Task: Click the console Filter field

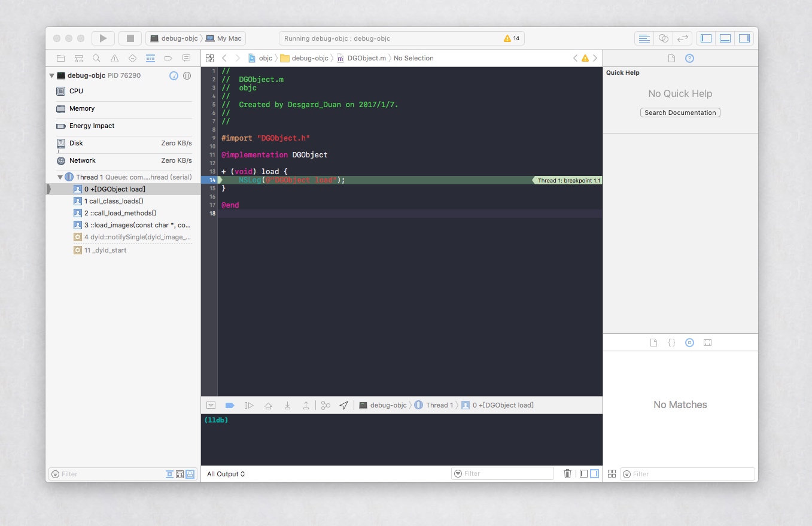Action: click(503, 473)
